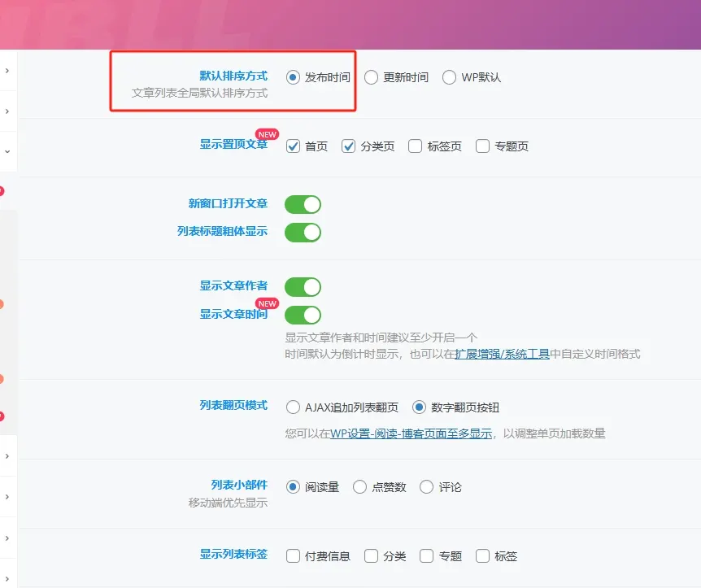Choose 发布时间 as default sort

click(x=293, y=77)
